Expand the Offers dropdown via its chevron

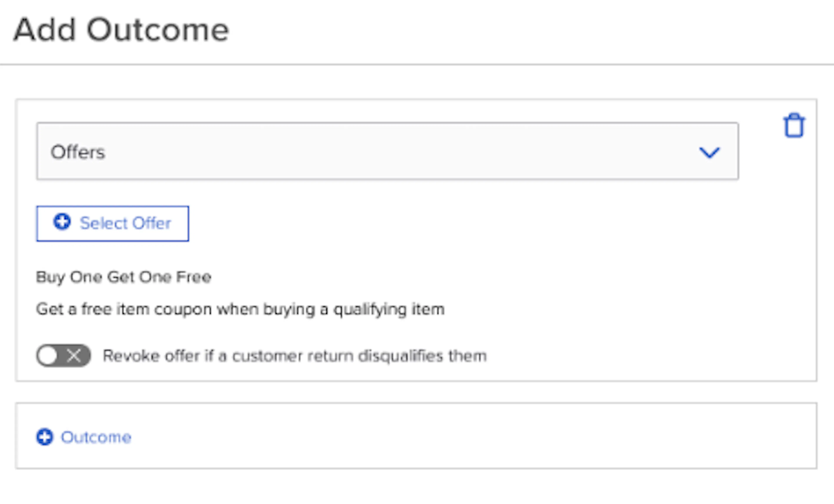click(x=709, y=152)
